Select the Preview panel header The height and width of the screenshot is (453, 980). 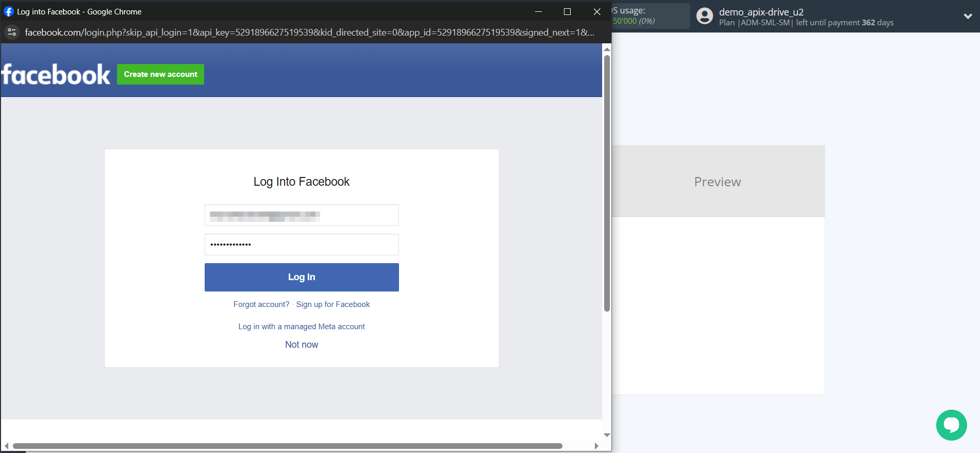click(x=717, y=182)
